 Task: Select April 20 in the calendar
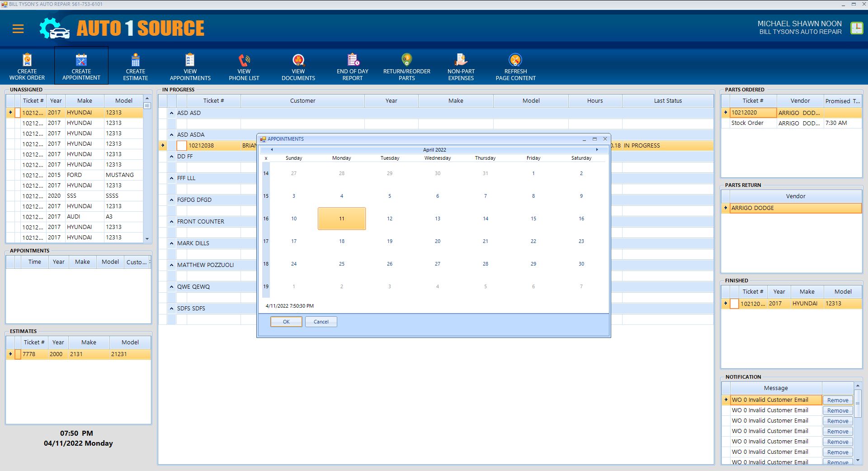point(437,241)
